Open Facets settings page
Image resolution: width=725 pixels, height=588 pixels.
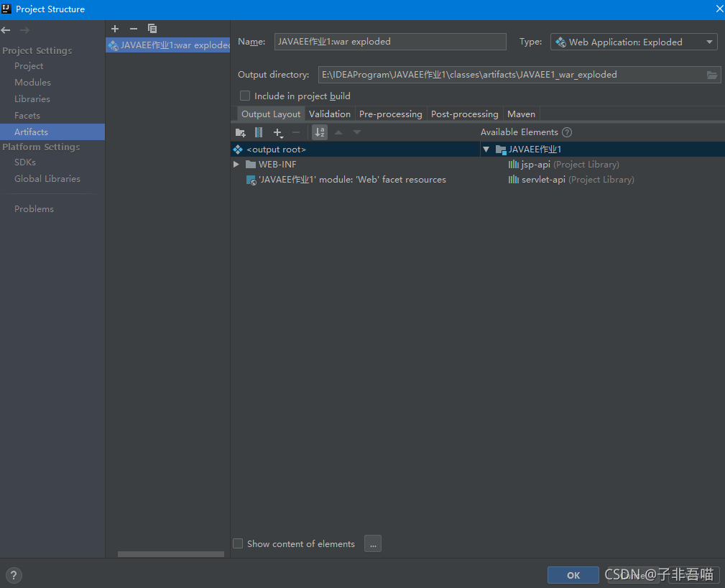click(27, 116)
